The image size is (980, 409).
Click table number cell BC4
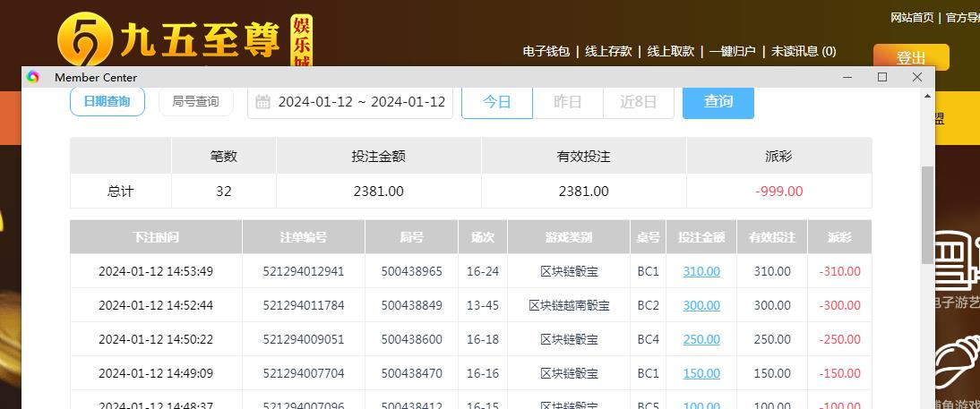[x=649, y=340]
